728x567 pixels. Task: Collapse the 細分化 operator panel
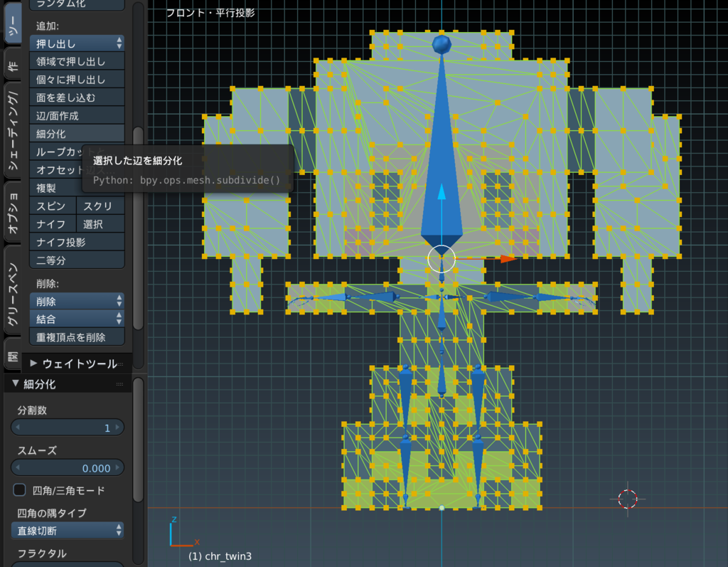coord(16,383)
